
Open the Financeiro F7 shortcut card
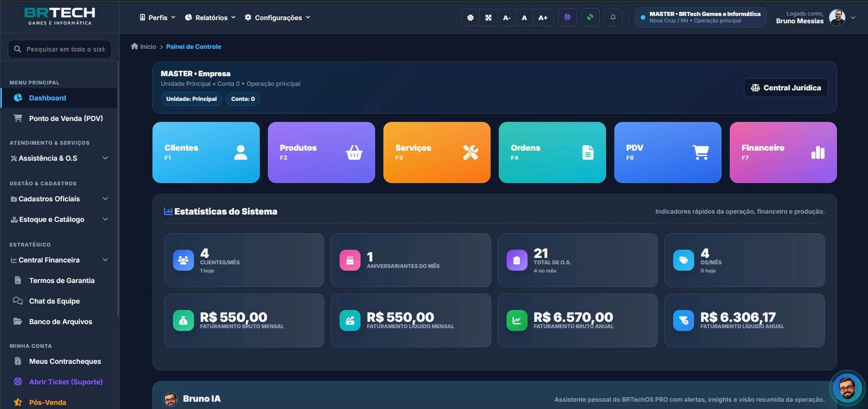pos(783,152)
